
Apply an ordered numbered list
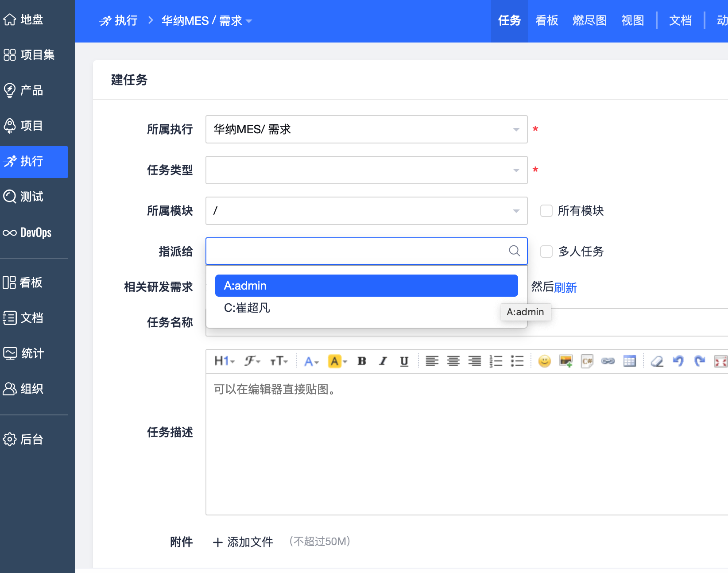[496, 361]
